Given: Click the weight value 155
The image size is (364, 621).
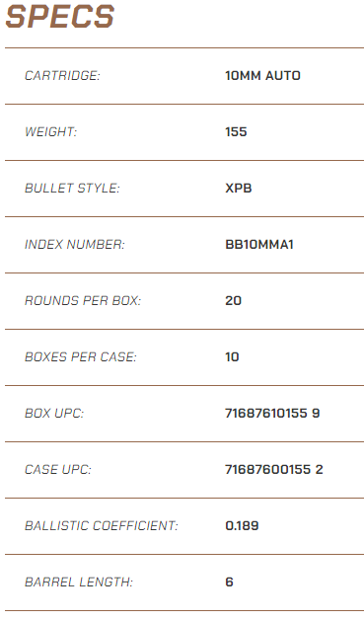Looking at the screenshot, I should tap(236, 132).
